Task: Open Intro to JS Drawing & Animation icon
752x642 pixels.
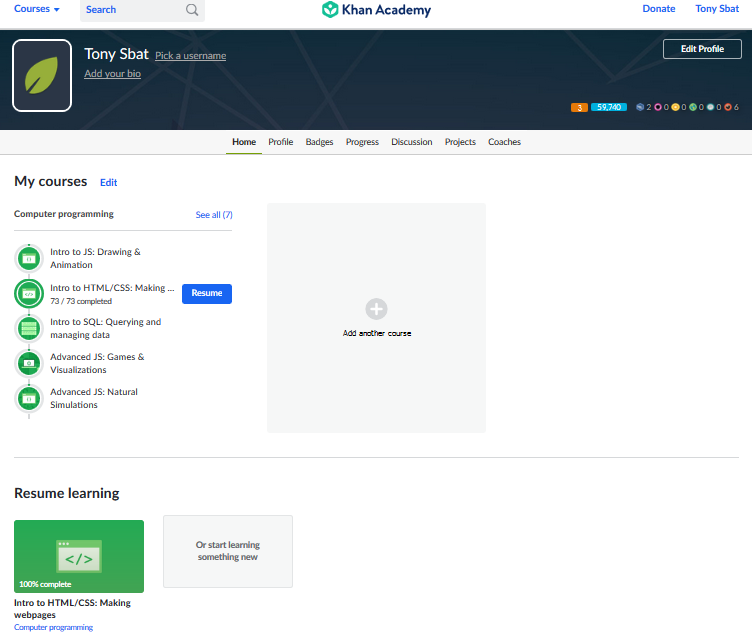Action: [x=29, y=258]
